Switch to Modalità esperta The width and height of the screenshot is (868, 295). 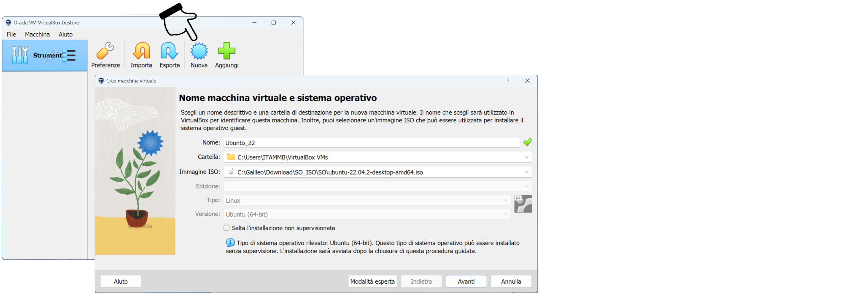point(372,281)
